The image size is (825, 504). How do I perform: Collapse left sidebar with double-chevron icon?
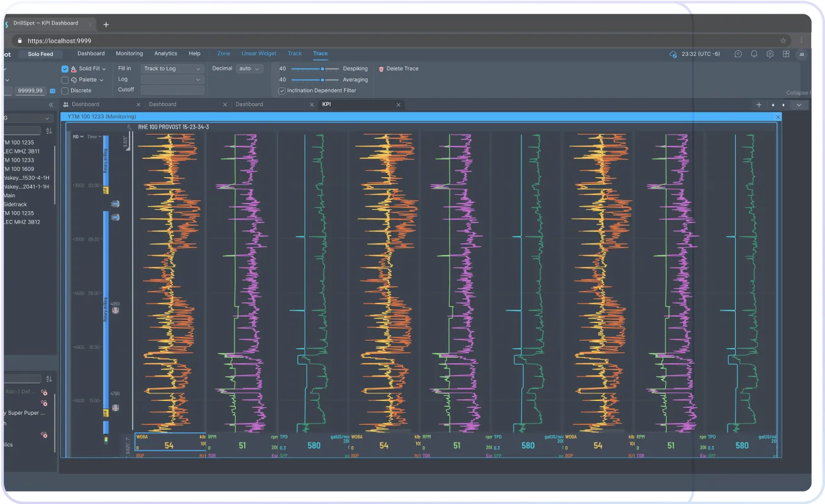click(51, 105)
